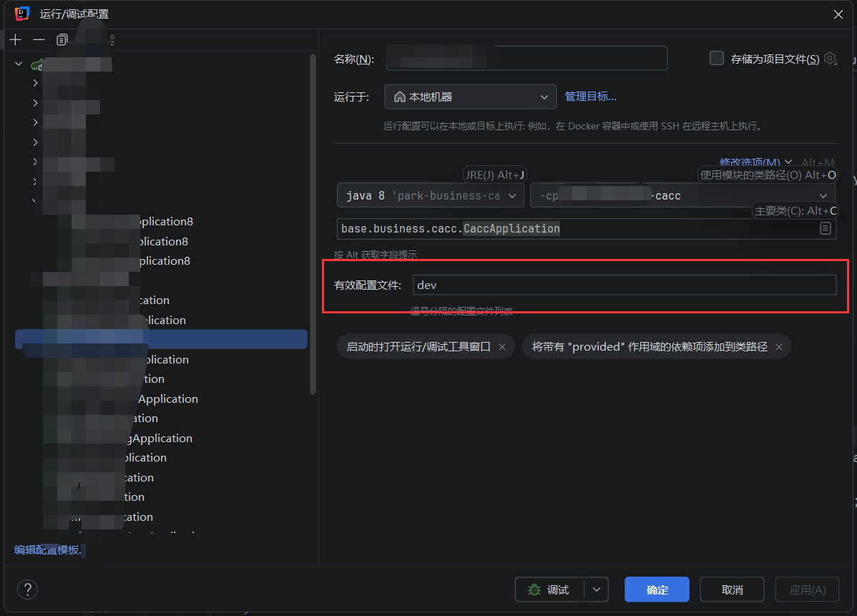Expand the first collapsed child tree node
The height and width of the screenshot is (616, 857).
(35, 83)
